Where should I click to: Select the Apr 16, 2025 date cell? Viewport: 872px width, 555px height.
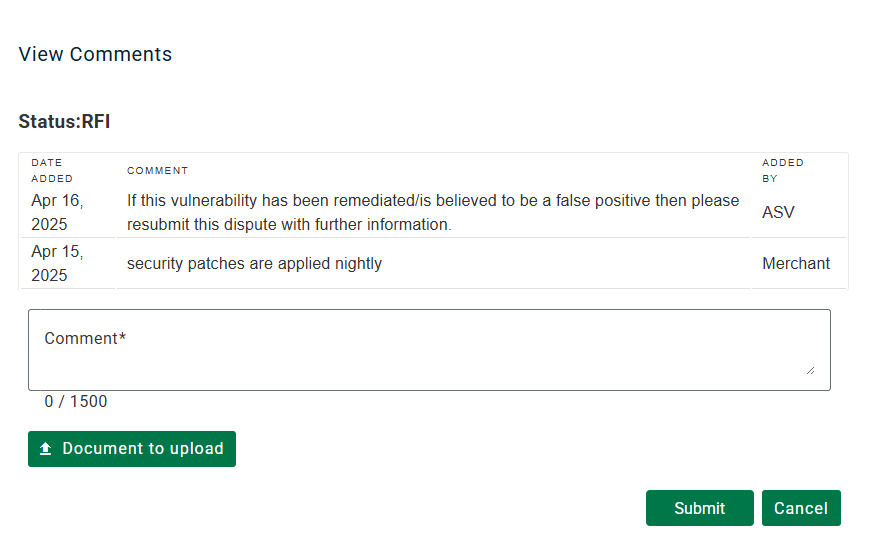[57, 212]
